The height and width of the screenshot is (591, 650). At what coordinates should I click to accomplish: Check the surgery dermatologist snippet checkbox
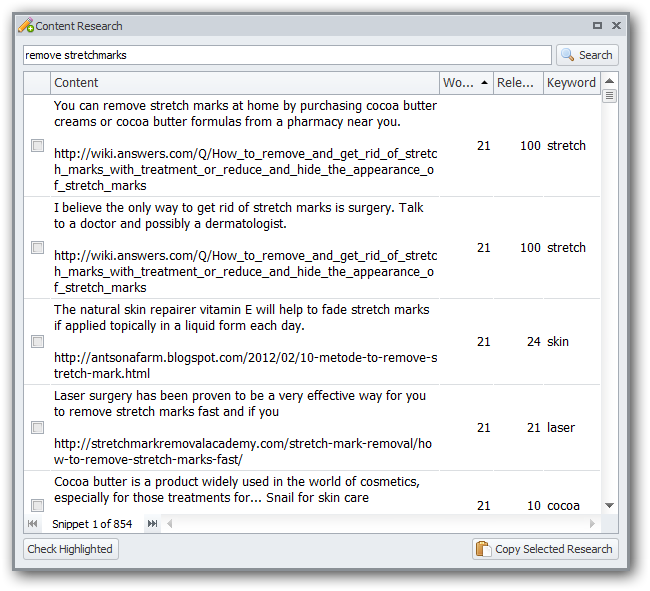coord(37,247)
